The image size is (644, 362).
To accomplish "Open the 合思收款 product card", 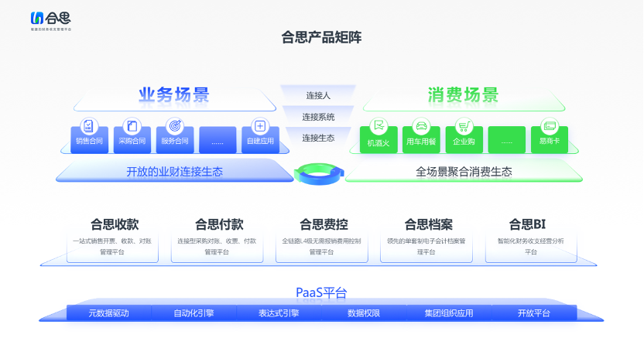I will click(112, 240).
